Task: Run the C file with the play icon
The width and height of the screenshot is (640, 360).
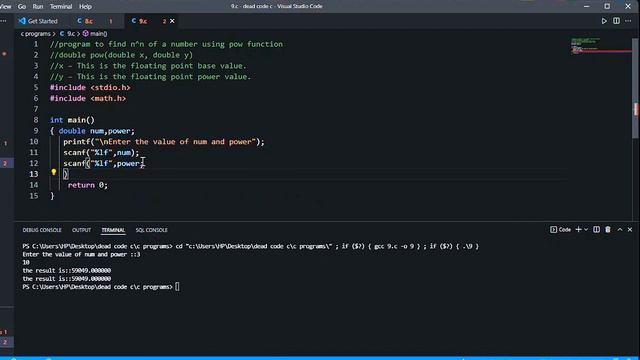Action: coord(604,21)
